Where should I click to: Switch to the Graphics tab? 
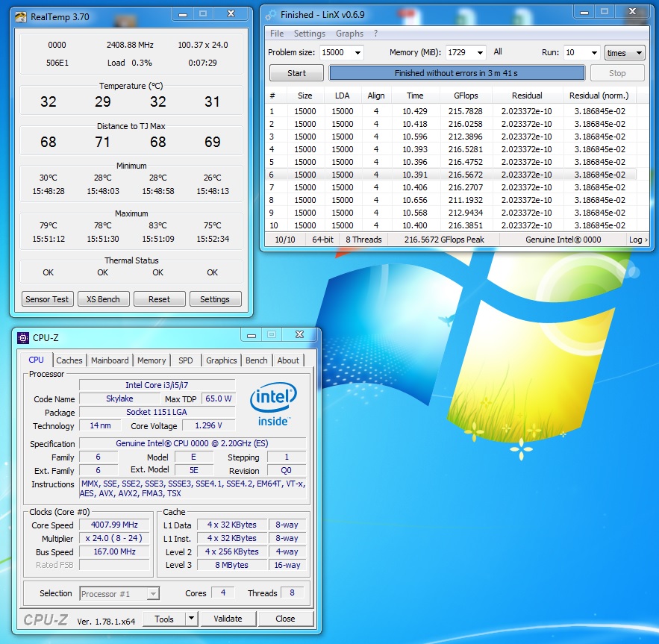point(221,360)
